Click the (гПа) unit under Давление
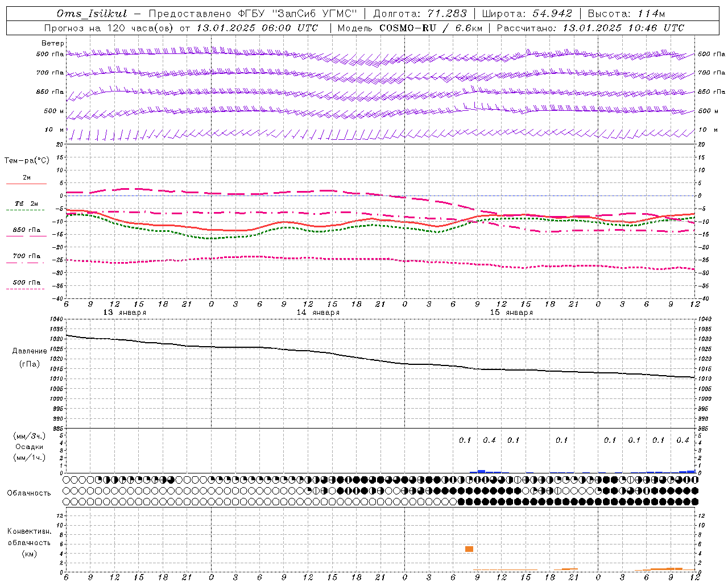The image size is (728, 582). pyautogui.click(x=30, y=364)
